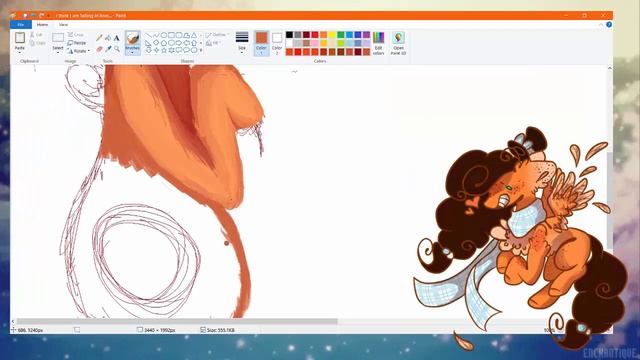
Task: Pick the Rounded rectangle shape
Action: pos(179,35)
